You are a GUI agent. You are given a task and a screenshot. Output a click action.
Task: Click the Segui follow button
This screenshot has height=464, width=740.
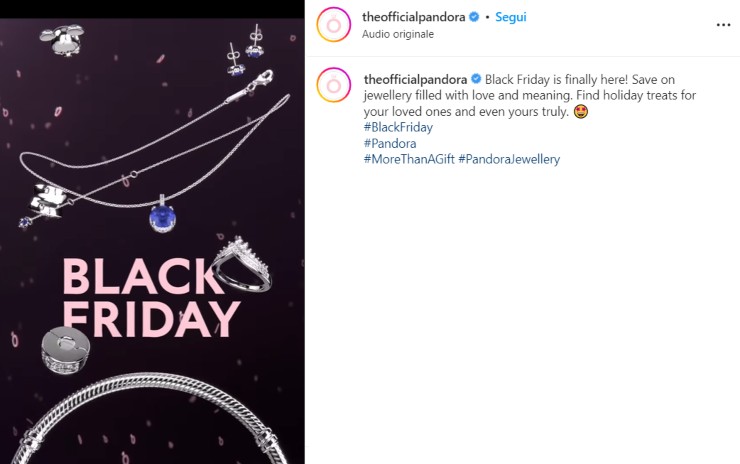point(511,17)
